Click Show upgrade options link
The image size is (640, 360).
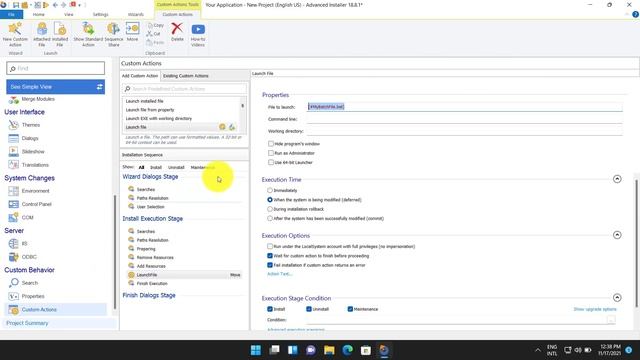[595, 309]
